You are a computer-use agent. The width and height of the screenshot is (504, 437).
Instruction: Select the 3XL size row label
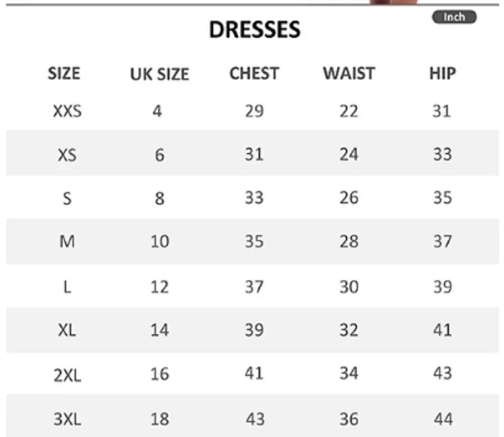pyautogui.click(x=67, y=419)
